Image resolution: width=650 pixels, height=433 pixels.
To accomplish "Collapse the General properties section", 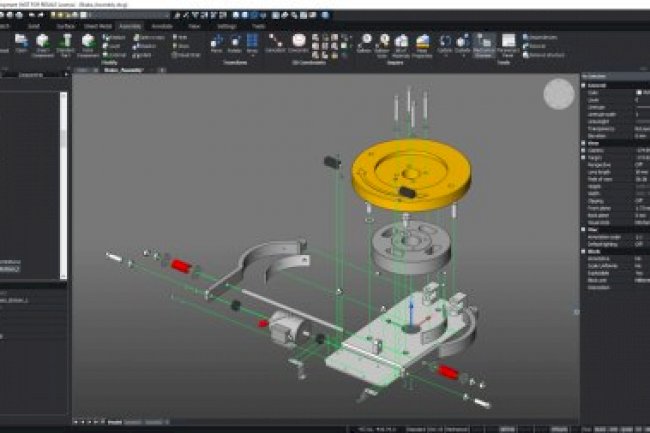I will (584, 86).
